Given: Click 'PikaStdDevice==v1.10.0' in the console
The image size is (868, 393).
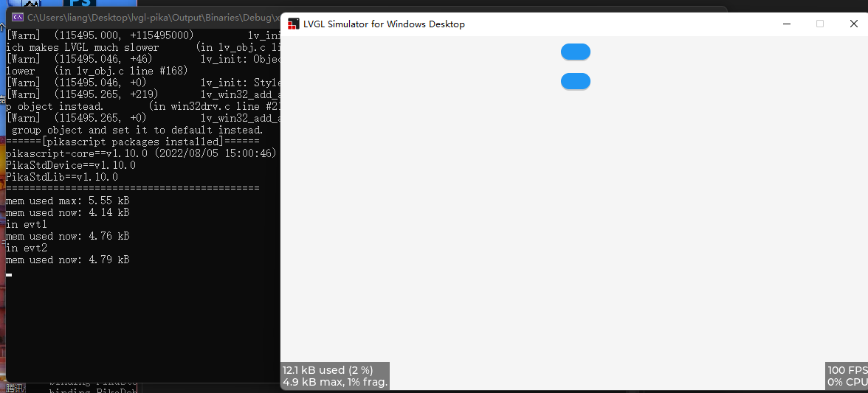Looking at the screenshot, I should (71, 165).
